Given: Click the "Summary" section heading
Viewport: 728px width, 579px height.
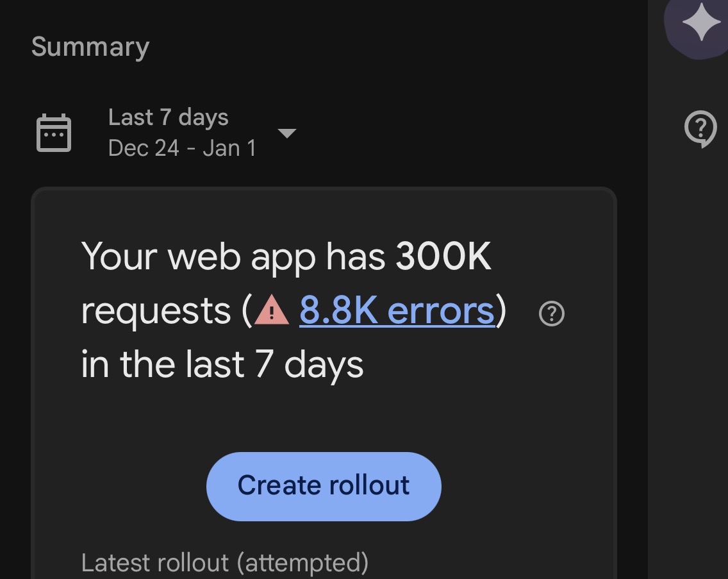Looking at the screenshot, I should (90, 47).
